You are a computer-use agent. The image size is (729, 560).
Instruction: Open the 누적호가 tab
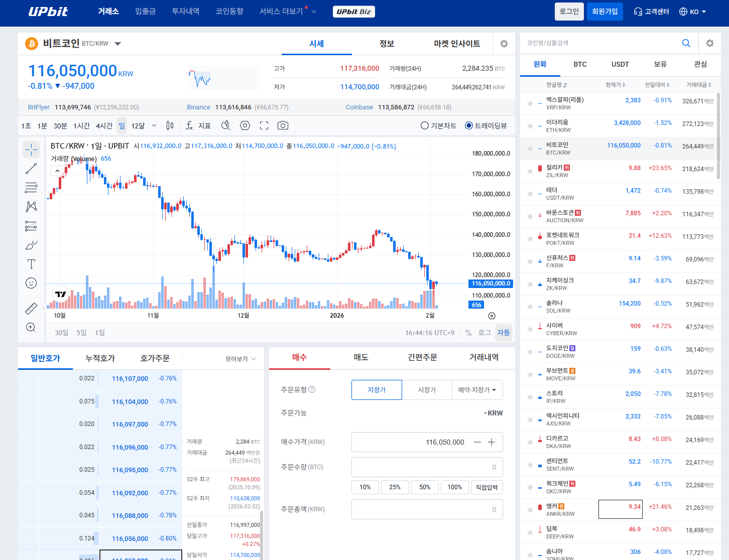click(100, 358)
